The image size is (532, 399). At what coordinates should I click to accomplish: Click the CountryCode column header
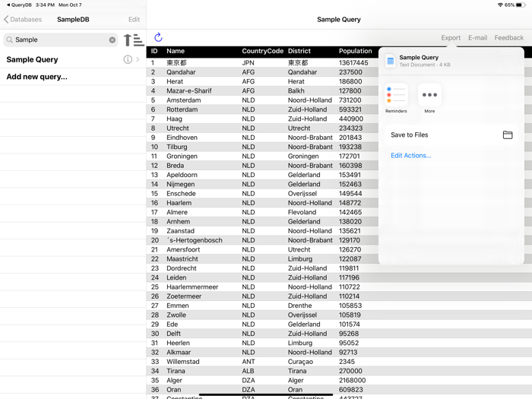coord(263,51)
